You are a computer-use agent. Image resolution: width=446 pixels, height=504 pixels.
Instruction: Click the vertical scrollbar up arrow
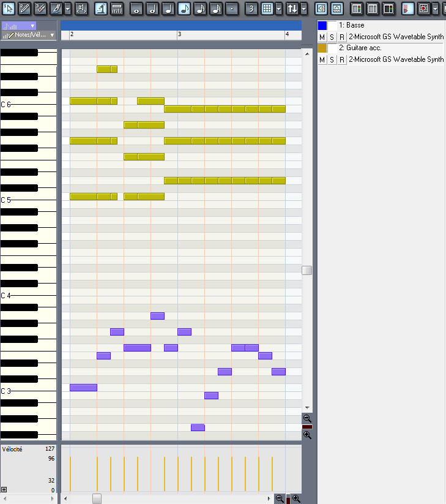point(307,54)
